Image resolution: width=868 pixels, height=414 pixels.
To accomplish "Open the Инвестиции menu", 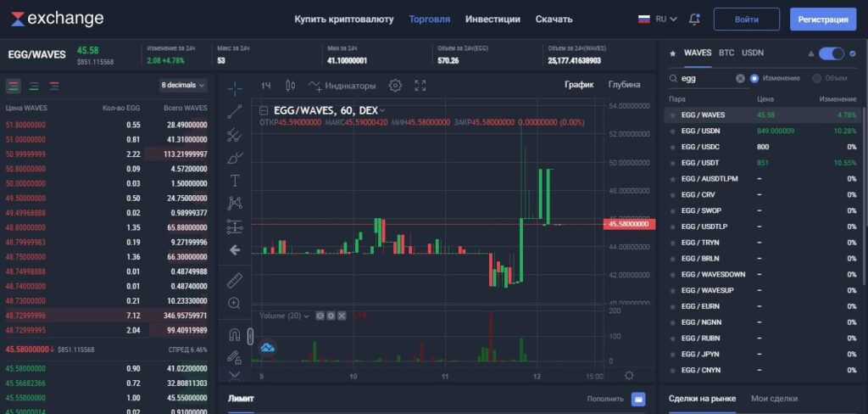I will pyautogui.click(x=492, y=19).
